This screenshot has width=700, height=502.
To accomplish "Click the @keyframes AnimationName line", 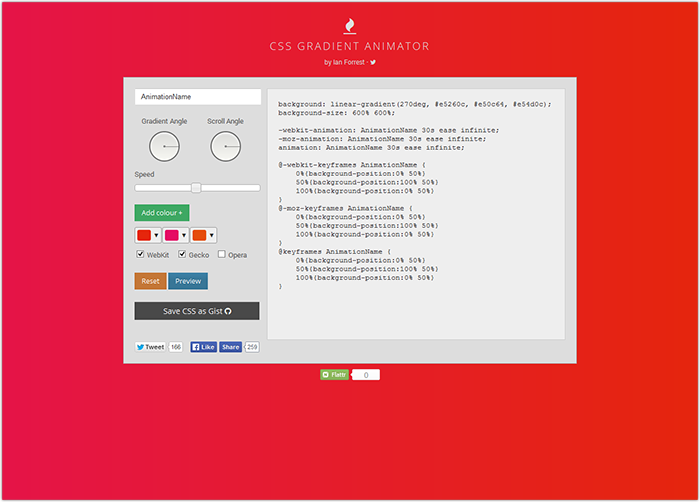I will point(335,251).
